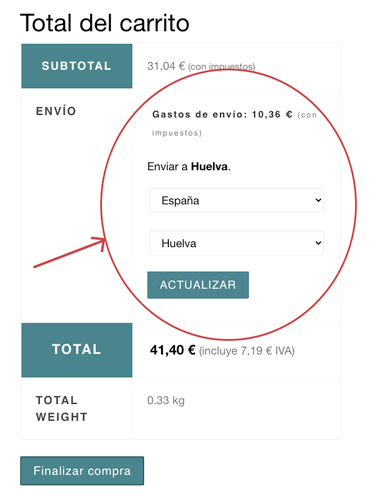Click the 'incluye 7,19 € IVA' note
The height and width of the screenshot is (500, 382).
[x=247, y=351]
